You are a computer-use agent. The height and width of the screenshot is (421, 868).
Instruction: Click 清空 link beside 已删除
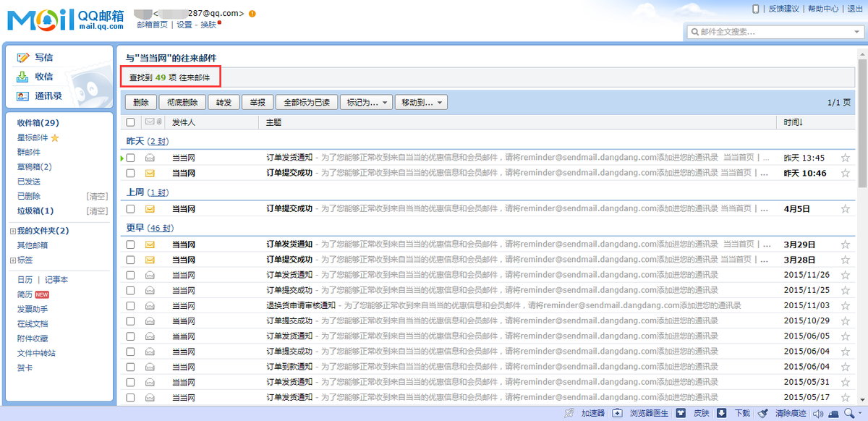(98, 197)
